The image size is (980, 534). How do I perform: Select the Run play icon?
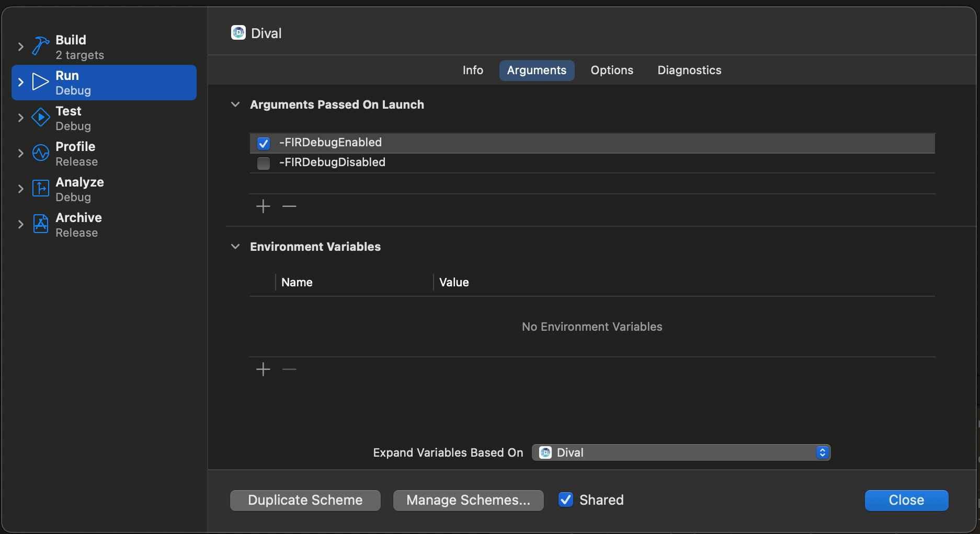pyautogui.click(x=40, y=82)
